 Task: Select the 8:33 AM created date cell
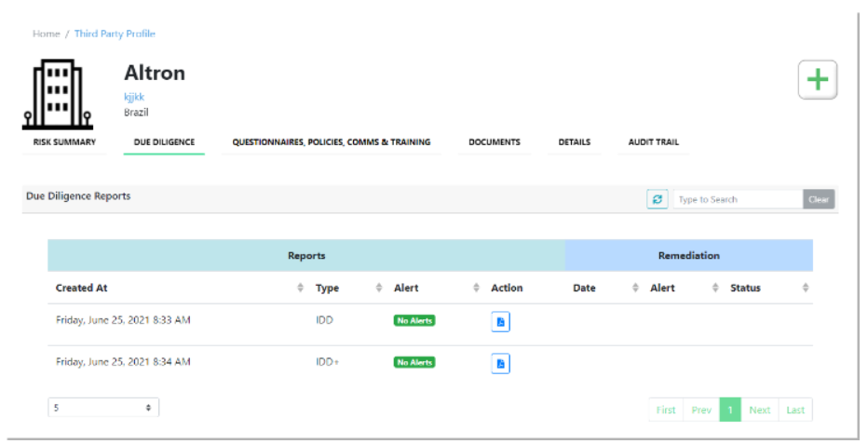pos(123,320)
